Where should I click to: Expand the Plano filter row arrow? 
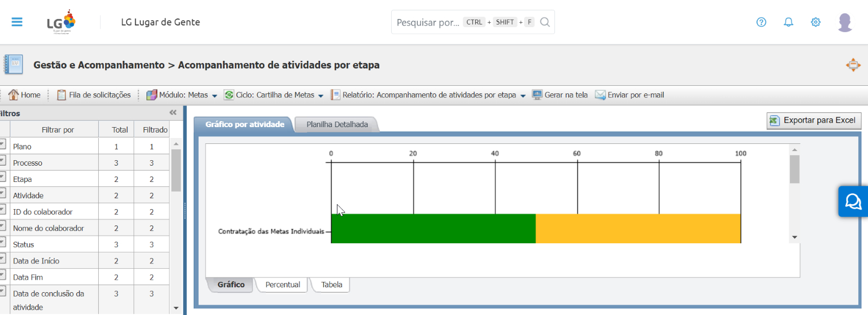tap(2, 144)
